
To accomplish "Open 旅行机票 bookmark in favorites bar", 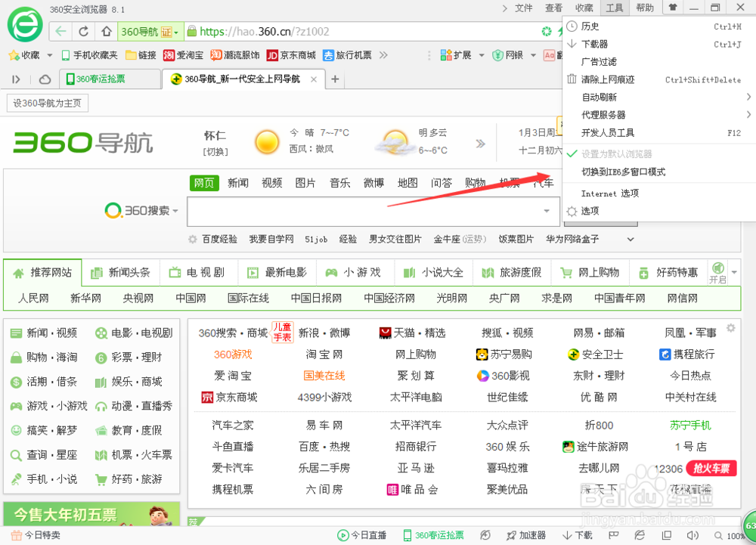I will pyautogui.click(x=348, y=55).
